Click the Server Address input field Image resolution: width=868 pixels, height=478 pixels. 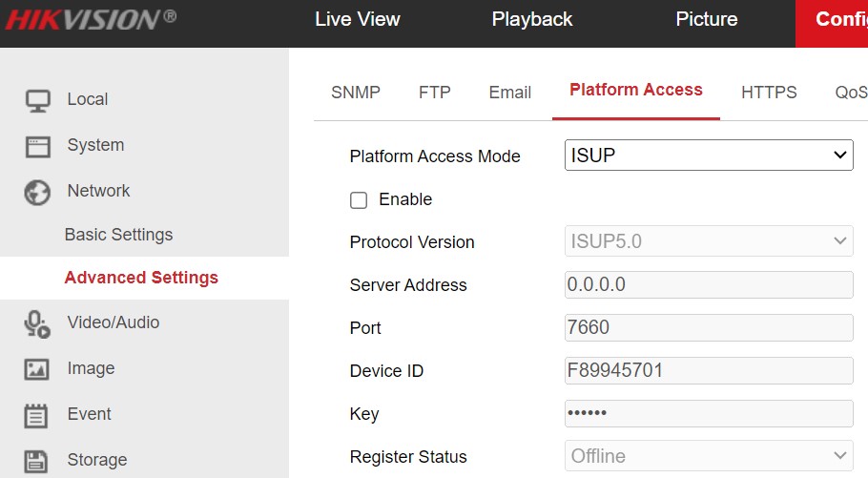coord(709,284)
